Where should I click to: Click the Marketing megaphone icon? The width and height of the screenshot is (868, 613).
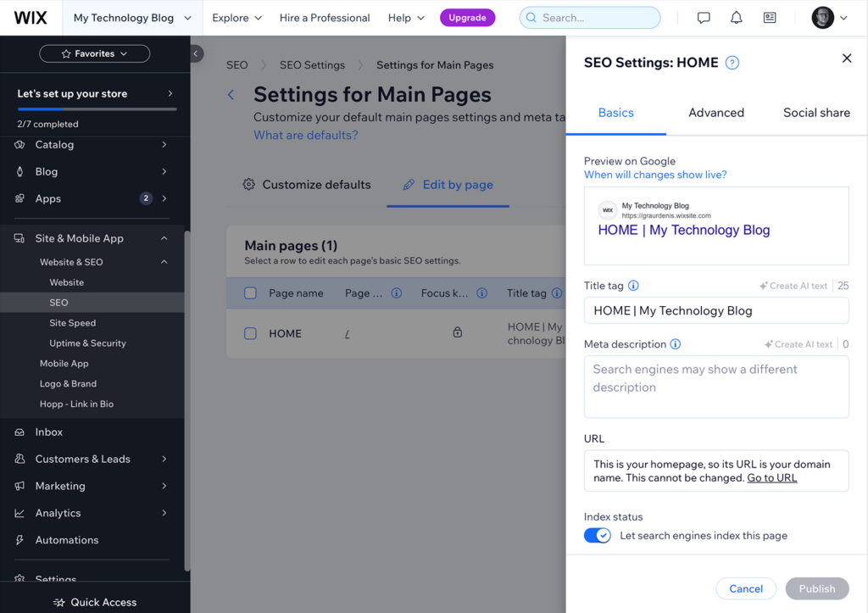click(19, 486)
